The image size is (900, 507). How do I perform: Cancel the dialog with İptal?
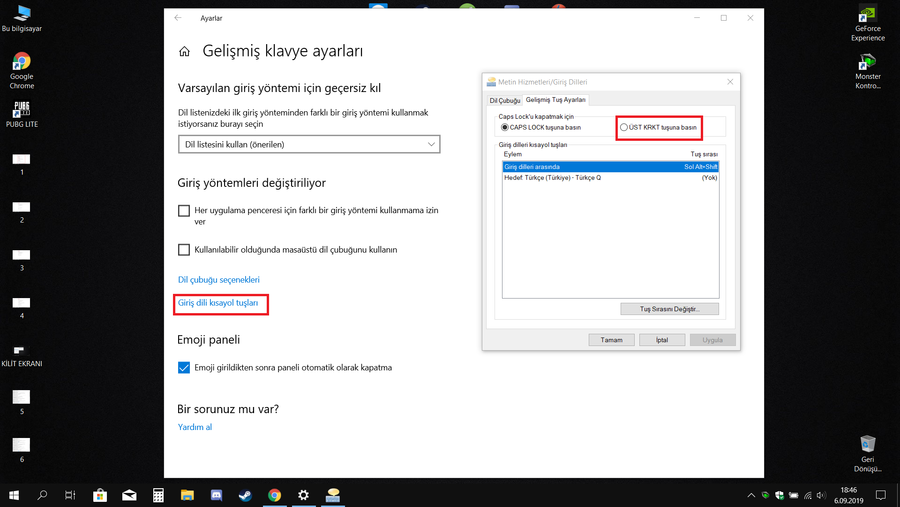662,340
